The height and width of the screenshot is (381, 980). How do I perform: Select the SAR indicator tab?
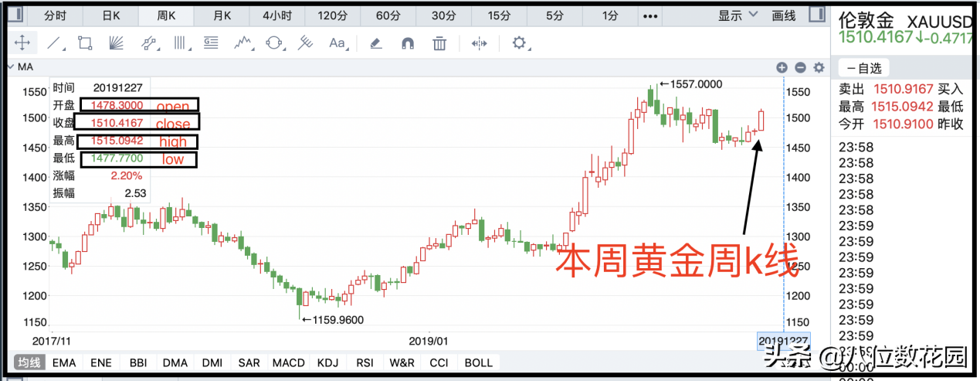[x=249, y=362]
